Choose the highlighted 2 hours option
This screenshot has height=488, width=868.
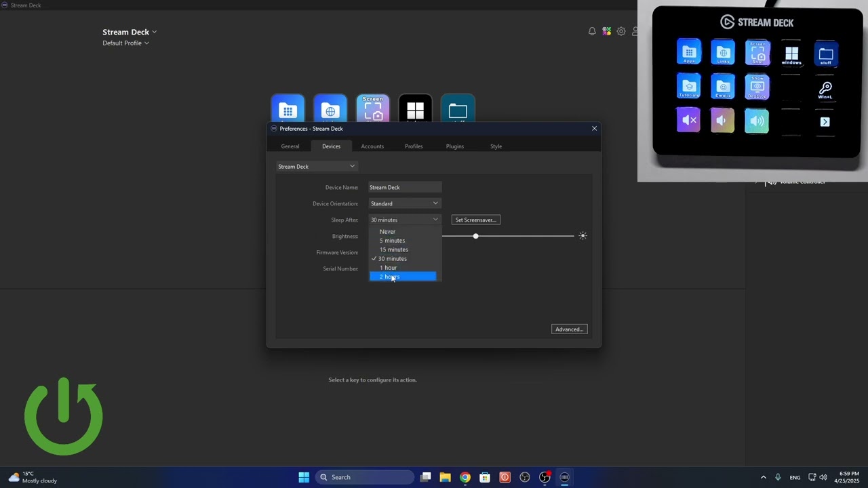point(403,277)
